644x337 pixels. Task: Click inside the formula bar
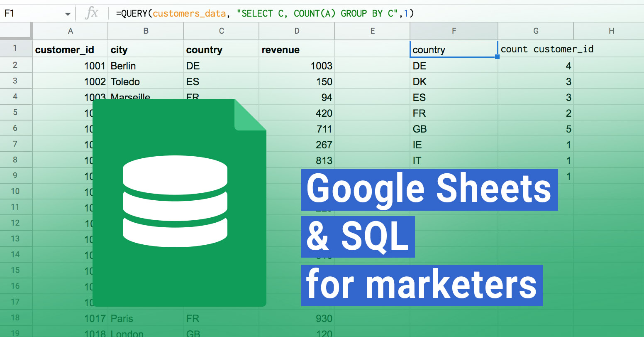(x=290, y=13)
